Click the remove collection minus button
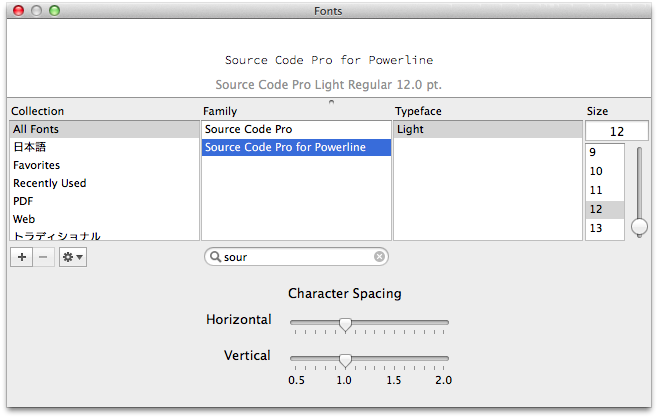The height and width of the screenshot is (418, 658). 43,257
